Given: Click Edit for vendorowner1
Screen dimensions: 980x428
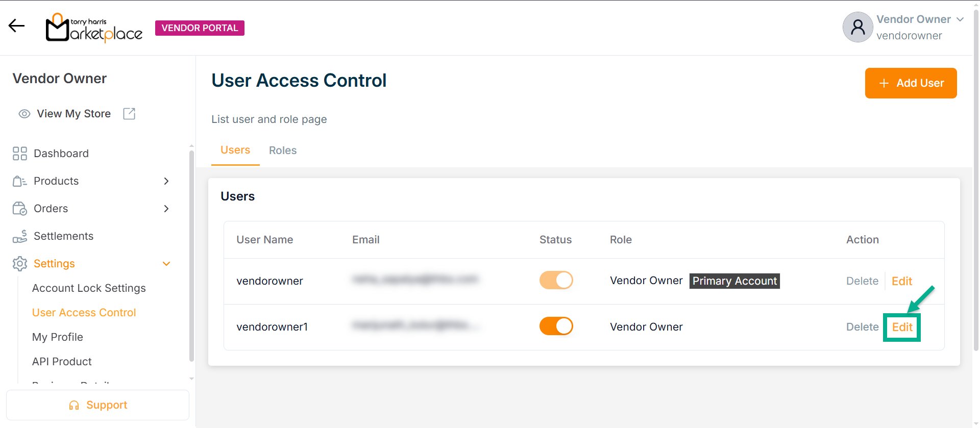Looking at the screenshot, I should pyautogui.click(x=902, y=327).
